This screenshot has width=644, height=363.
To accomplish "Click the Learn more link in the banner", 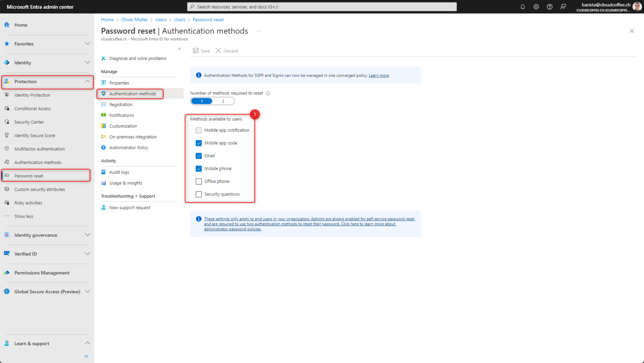I will pyautogui.click(x=379, y=75).
